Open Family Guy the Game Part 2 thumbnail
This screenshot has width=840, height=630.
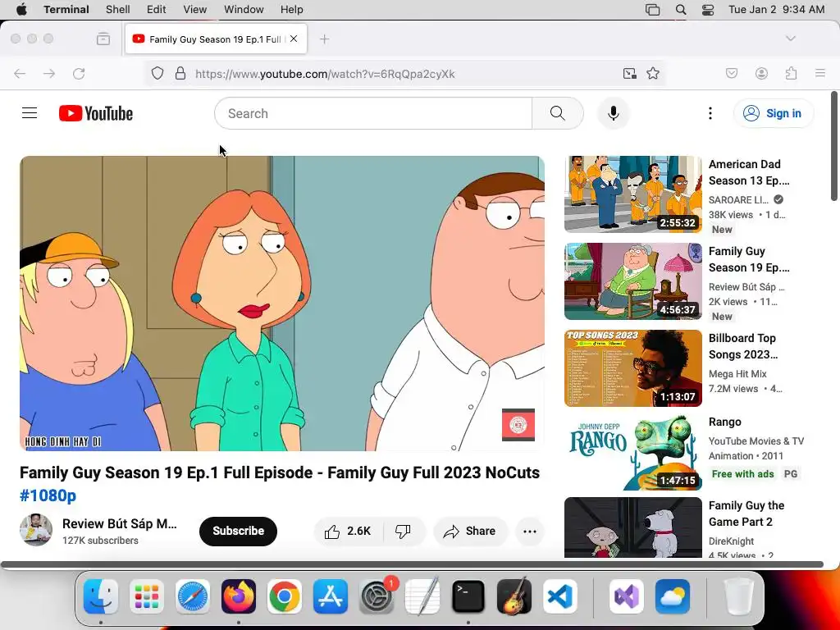pyautogui.click(x=632, y=527)
